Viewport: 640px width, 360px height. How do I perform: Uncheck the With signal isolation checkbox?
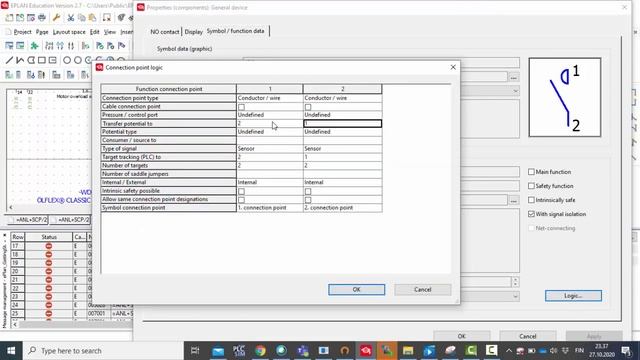pos(531,214)
